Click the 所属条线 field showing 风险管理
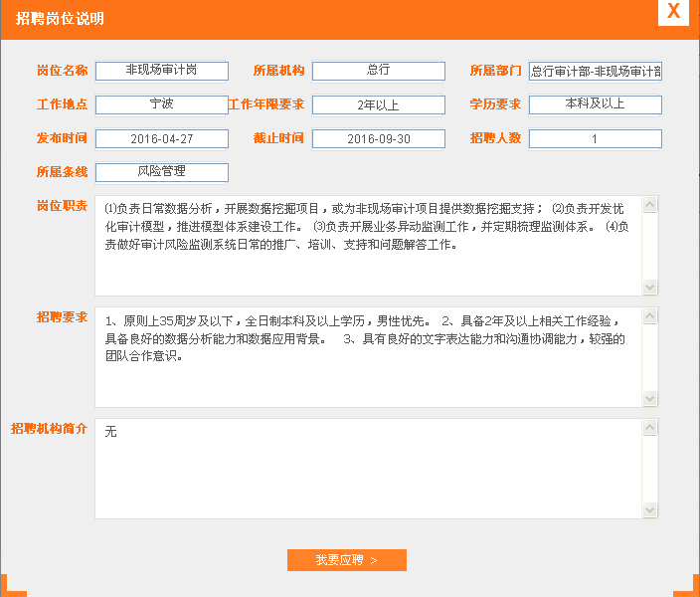 [162, 172]
